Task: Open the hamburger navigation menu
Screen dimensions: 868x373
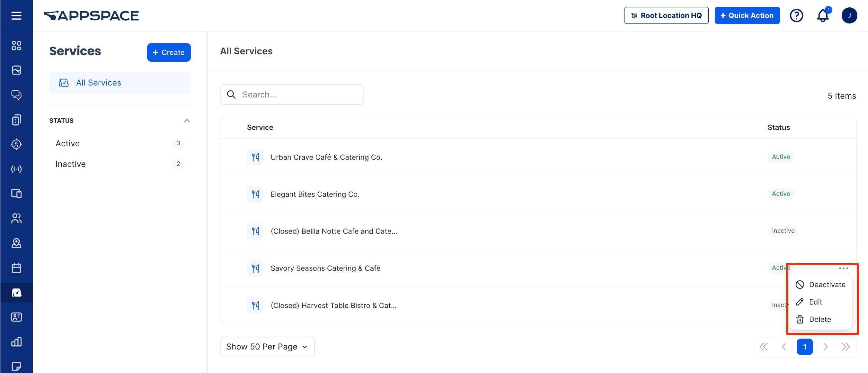Action: click(16, 15)
